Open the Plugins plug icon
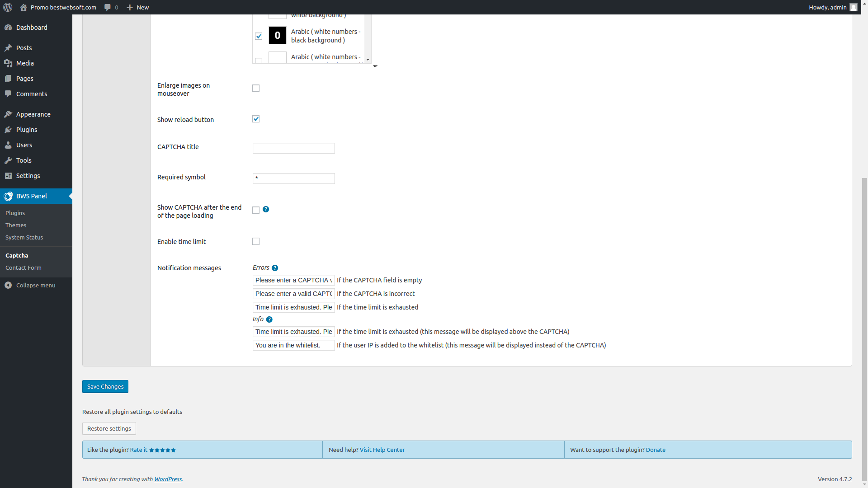This screenshot has width=868, height=488. 8,130
